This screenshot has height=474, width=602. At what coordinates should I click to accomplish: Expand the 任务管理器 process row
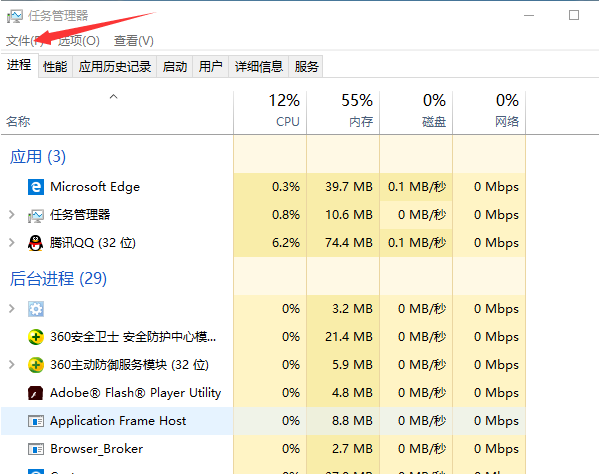[12, 215]
